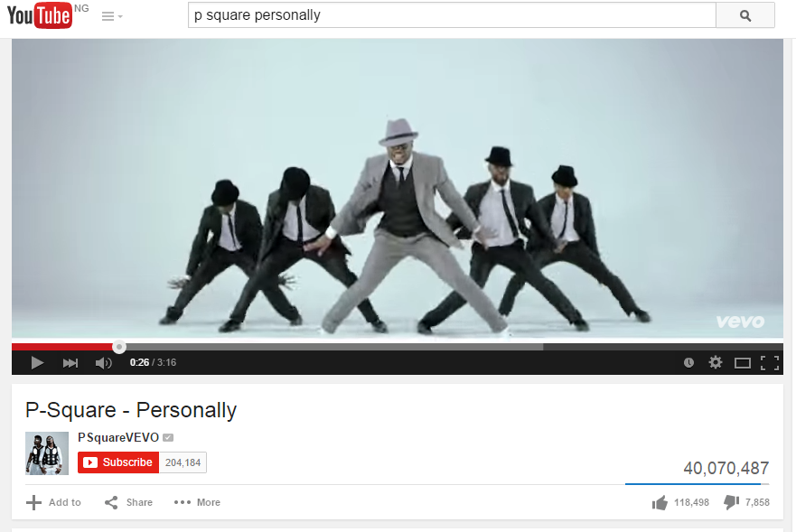This screenshot has height=532, width=796.
Task: Mute the video volume speaker icon
Action: point(104,363)
